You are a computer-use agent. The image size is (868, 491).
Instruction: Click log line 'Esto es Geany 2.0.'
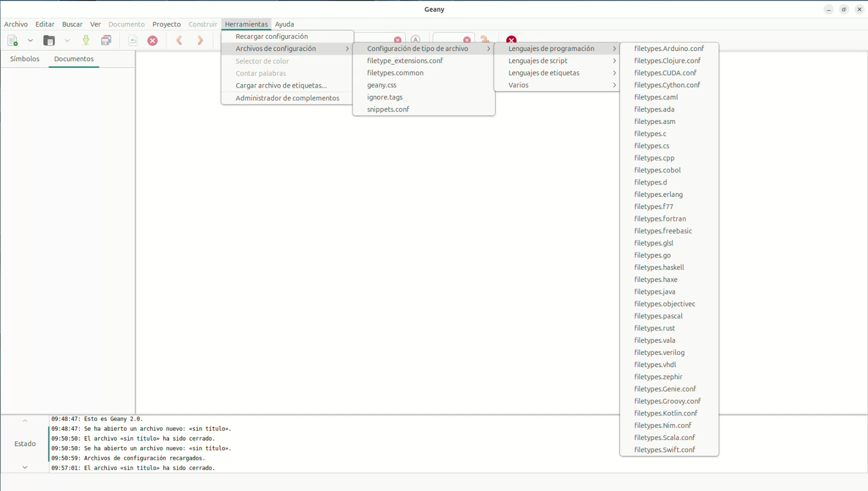[97, 419]
